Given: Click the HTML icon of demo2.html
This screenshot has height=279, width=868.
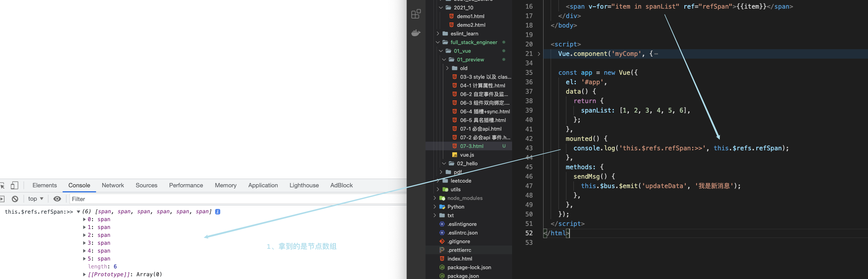Looking at the screenshot, I should 452,25.
